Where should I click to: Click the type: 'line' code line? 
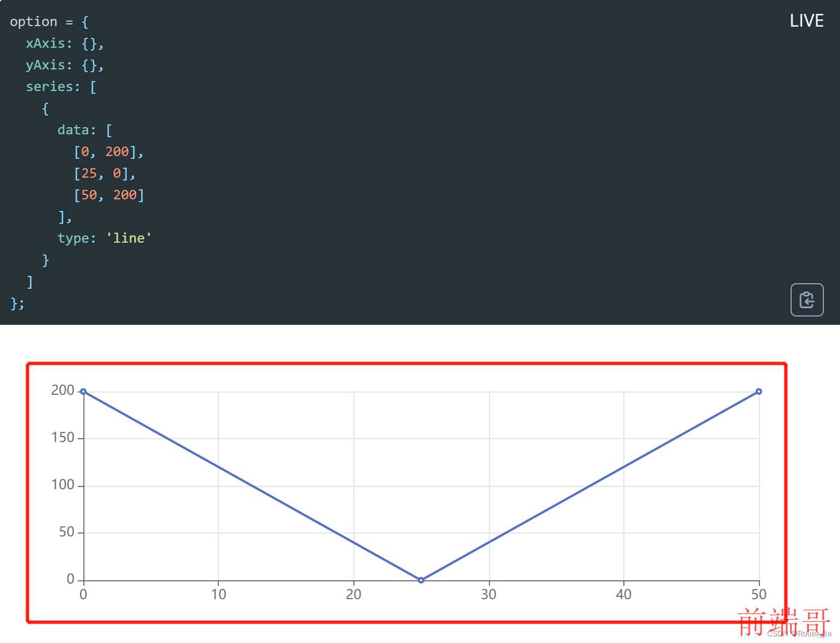104,238
